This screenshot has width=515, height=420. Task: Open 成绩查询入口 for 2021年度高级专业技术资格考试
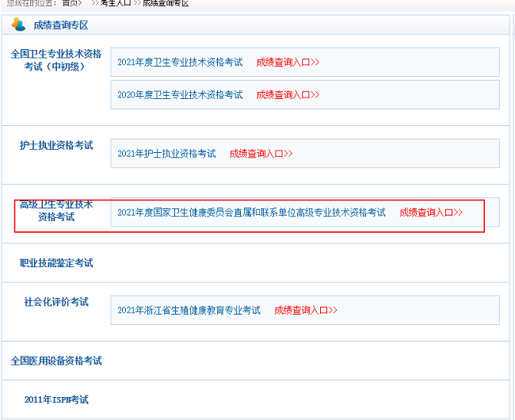pos(430,212)
